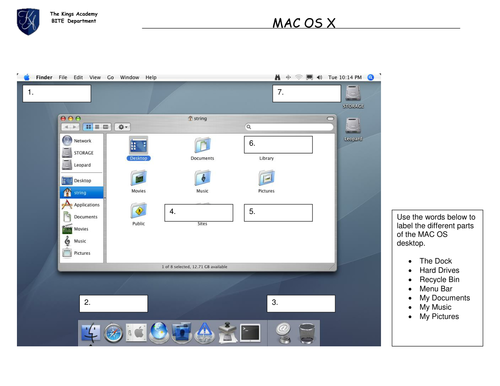500x386 pixels.
Task: Click the volume icon in menu bar
Action: [x=319, y=77]
